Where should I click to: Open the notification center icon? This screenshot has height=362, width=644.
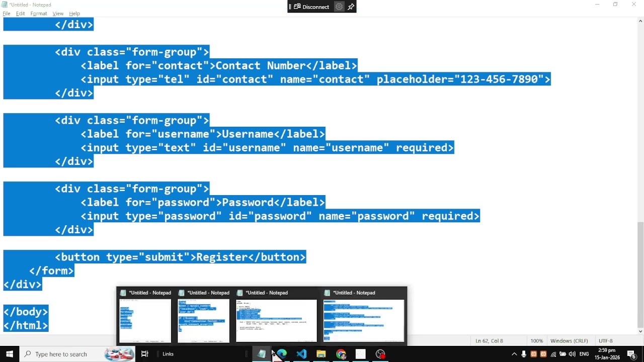[632, 354]
